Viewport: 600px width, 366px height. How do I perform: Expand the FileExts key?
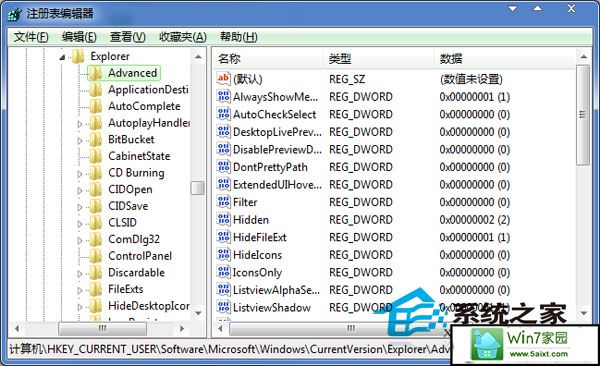point(80,290)
